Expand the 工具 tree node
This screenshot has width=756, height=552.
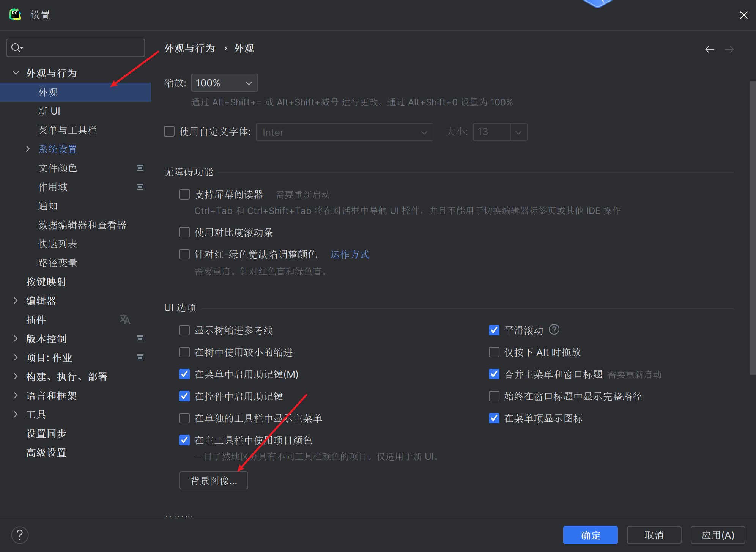tap(16, 414)
